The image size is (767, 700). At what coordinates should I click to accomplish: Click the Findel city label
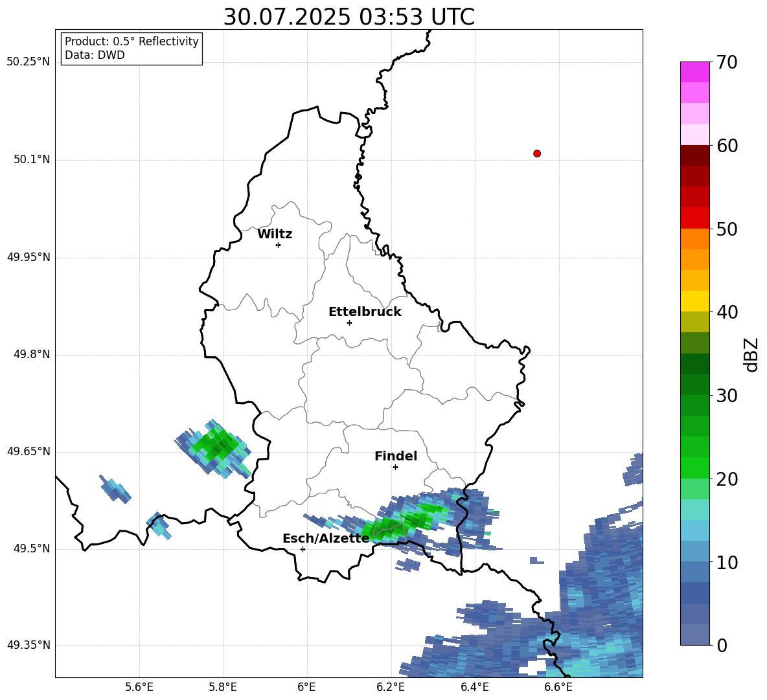point(396,456)
